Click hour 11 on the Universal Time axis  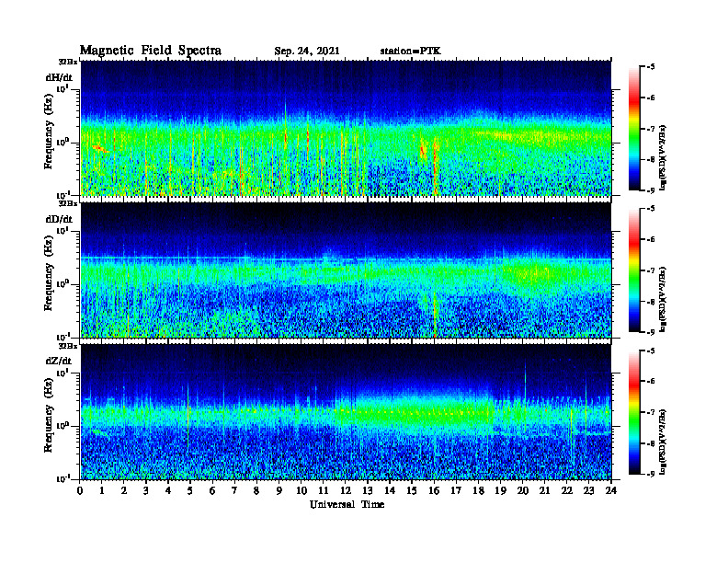[x=324, y=491]
